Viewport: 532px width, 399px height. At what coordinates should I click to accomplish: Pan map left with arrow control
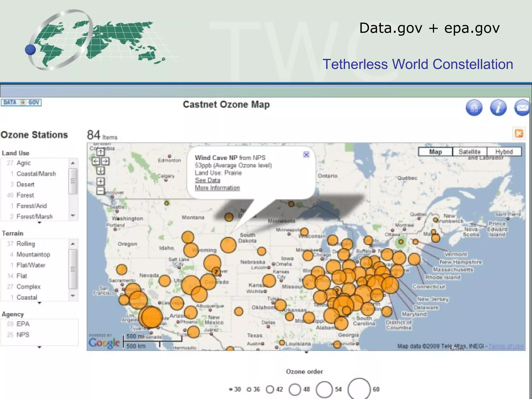click(x=96, y=161)
